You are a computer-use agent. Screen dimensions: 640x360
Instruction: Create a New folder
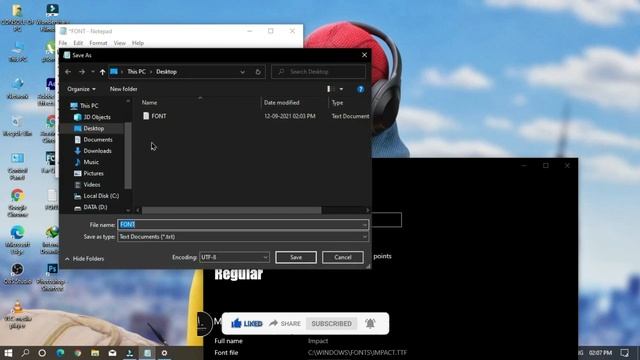coord(123,89)
